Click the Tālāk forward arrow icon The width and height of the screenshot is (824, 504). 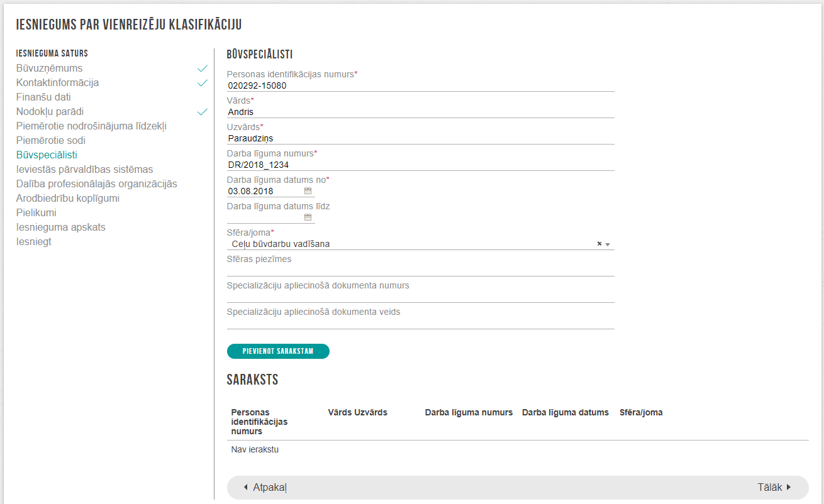click(789, 487)
